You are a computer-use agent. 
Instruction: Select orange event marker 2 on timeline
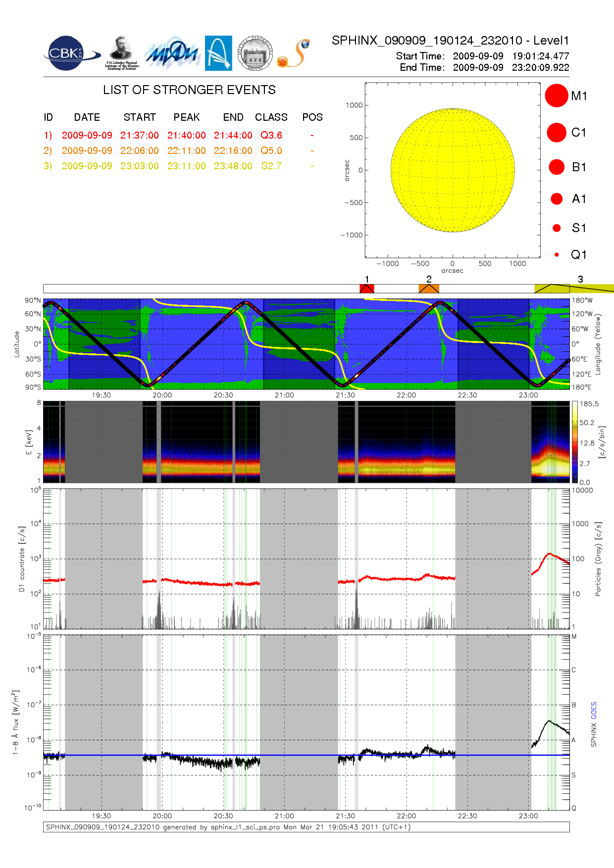click(x=429, y=289)
